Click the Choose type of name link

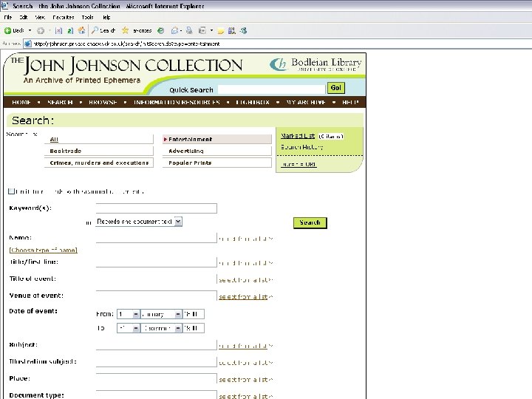click(x=44, y=250)
